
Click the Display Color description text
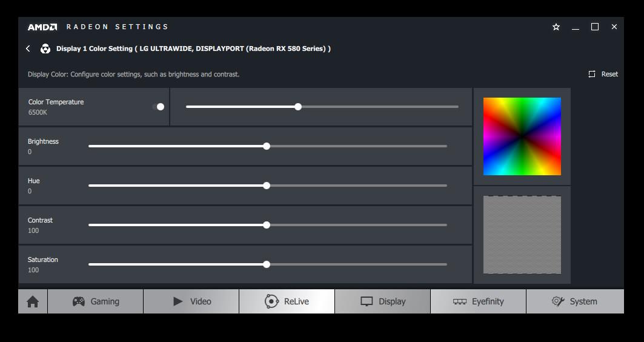[x=133, y=75]
